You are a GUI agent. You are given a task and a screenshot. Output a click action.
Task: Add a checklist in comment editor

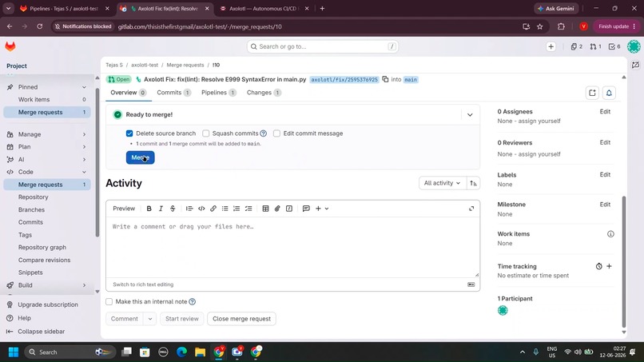click(248, 209)
